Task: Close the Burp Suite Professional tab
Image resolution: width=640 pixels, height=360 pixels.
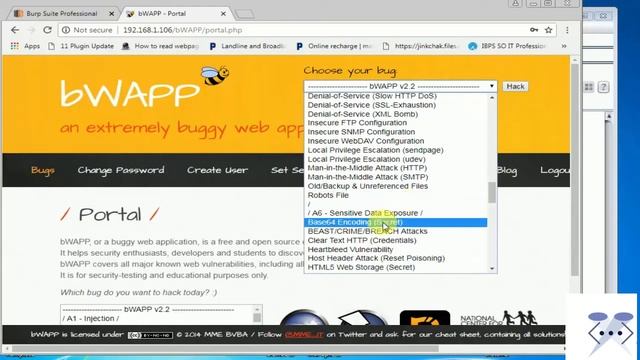Action: pyautogui.click(x=111, y=13)
